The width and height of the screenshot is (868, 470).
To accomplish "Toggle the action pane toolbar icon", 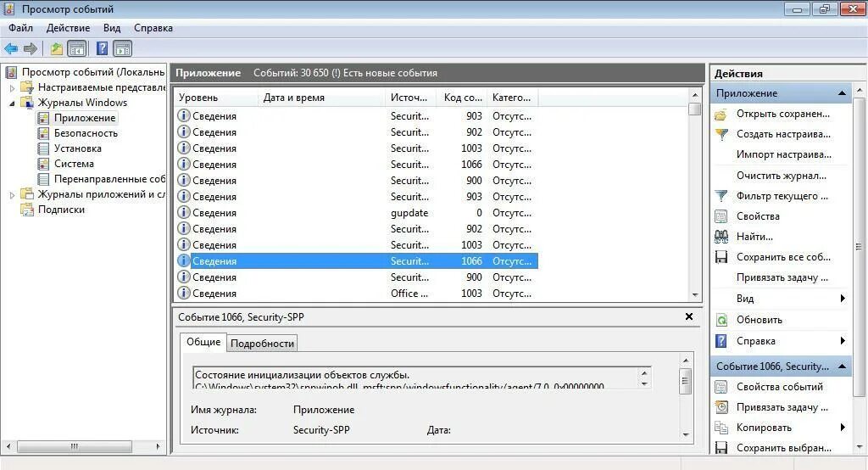I will [x=123, y=48].
